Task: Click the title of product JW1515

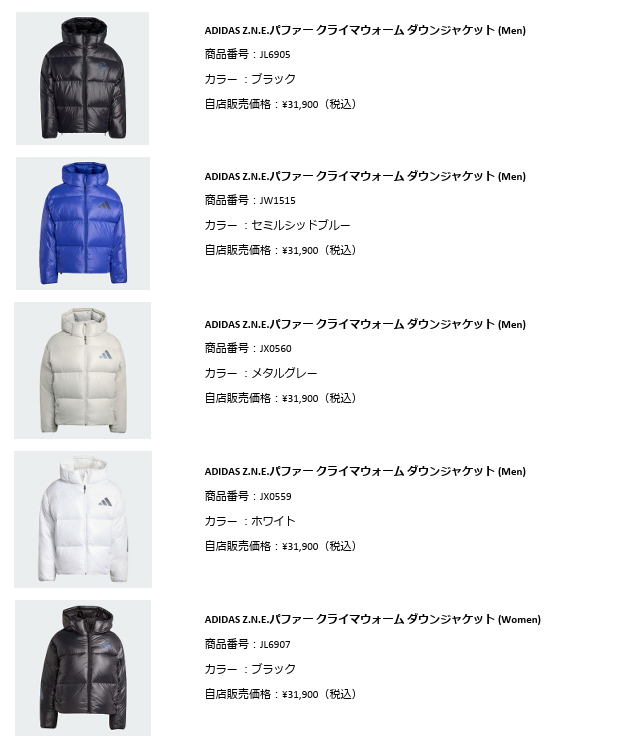Action: coord(365,176)
